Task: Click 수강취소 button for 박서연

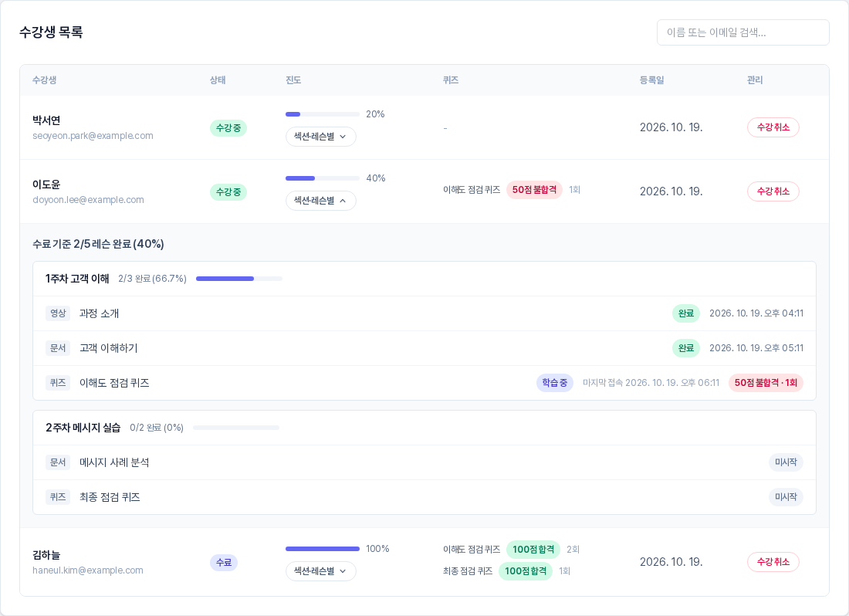Action: point(773,127)
